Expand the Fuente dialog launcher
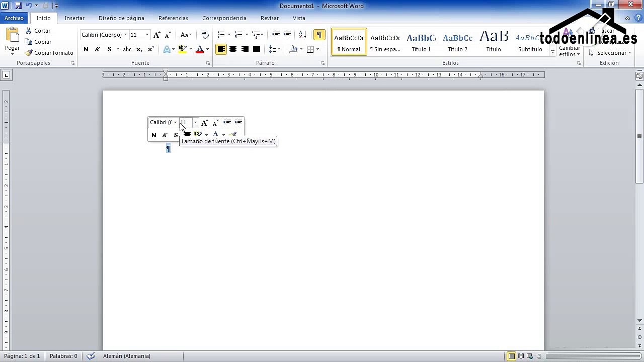The image size is (644, 362). (208, 63)
